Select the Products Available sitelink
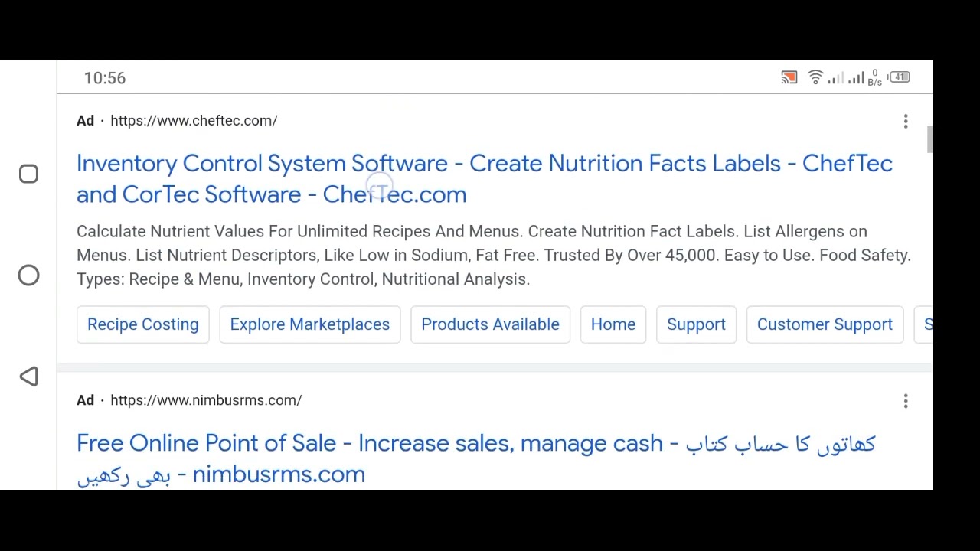This screenshot has width=980, height=551. point(490,324)
